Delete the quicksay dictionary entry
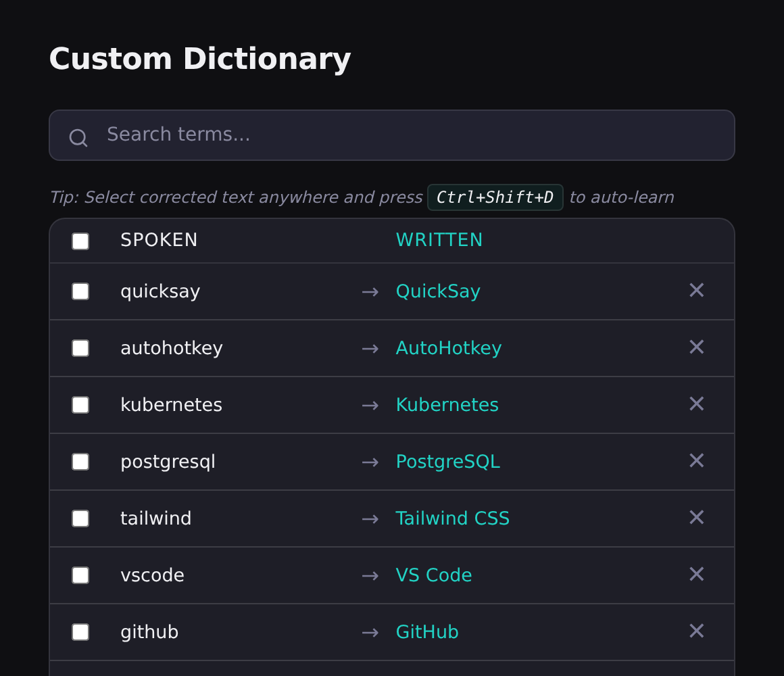The image size is (784, 676). 696,290
